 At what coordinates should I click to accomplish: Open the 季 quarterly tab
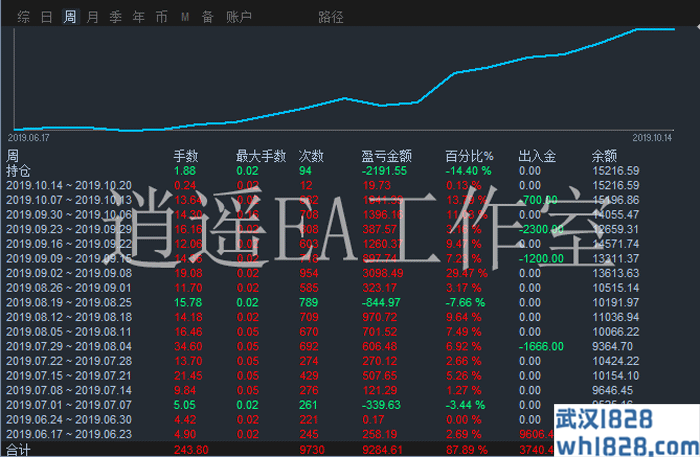[116, 17]
